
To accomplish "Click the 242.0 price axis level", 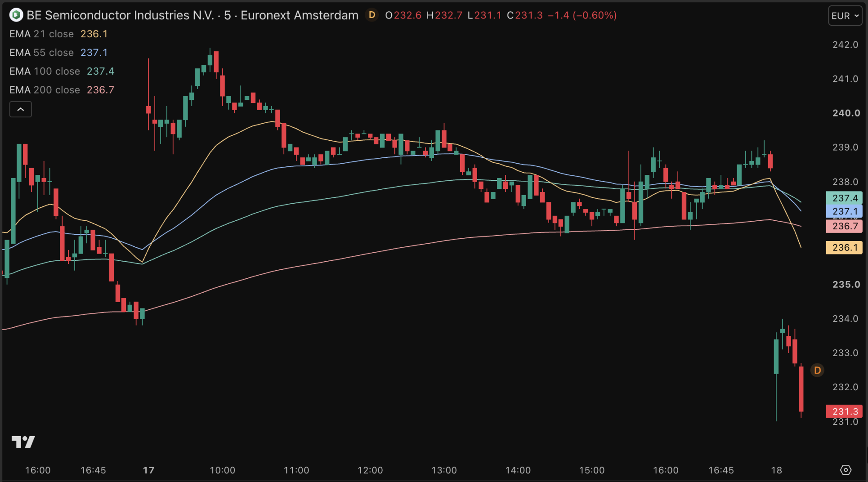I will (846, 45).
